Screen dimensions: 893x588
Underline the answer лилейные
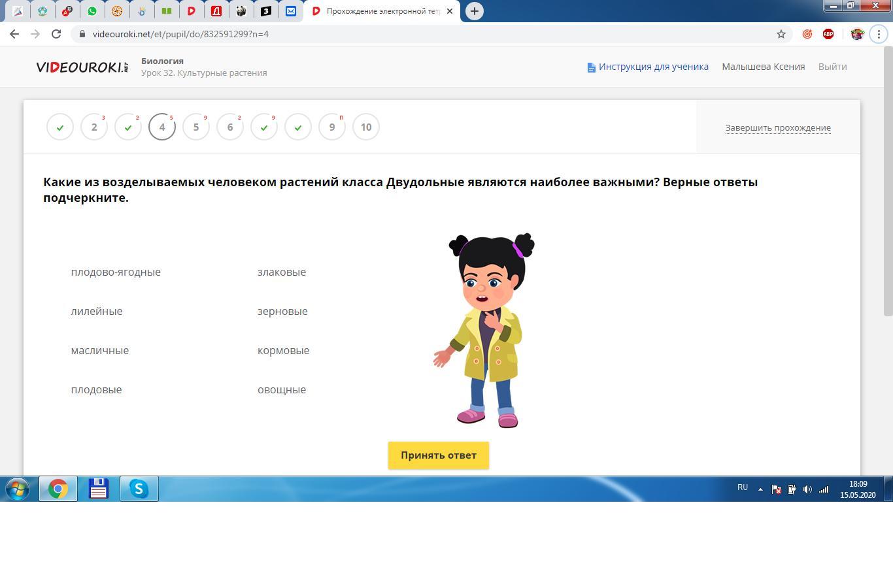coord(97,312)
